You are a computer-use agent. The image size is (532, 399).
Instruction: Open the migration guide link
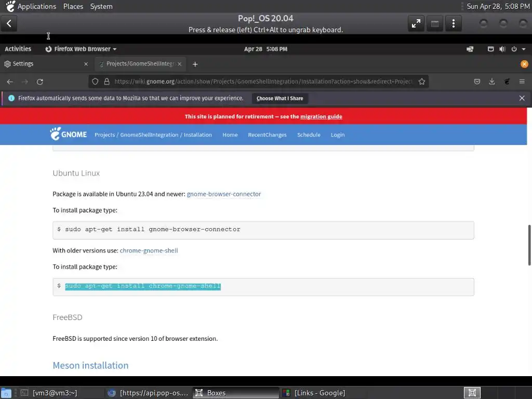click(x=321, y=116)
